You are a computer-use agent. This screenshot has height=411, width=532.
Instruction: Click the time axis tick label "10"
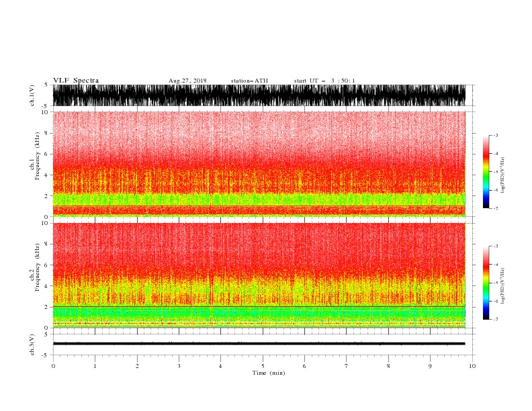click(x=472, y=366)
